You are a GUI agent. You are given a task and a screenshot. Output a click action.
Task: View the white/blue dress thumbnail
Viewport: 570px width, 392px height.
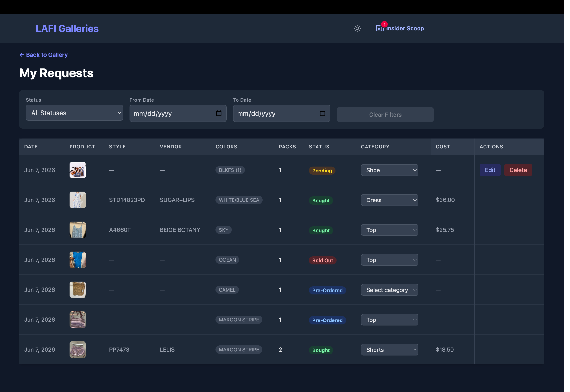(x=78, y=200)
